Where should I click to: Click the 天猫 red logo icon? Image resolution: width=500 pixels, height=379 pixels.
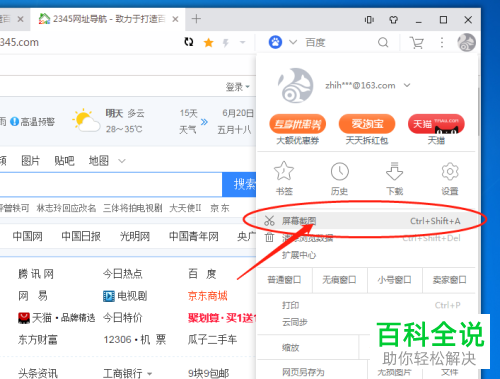[x=24, y=318]
